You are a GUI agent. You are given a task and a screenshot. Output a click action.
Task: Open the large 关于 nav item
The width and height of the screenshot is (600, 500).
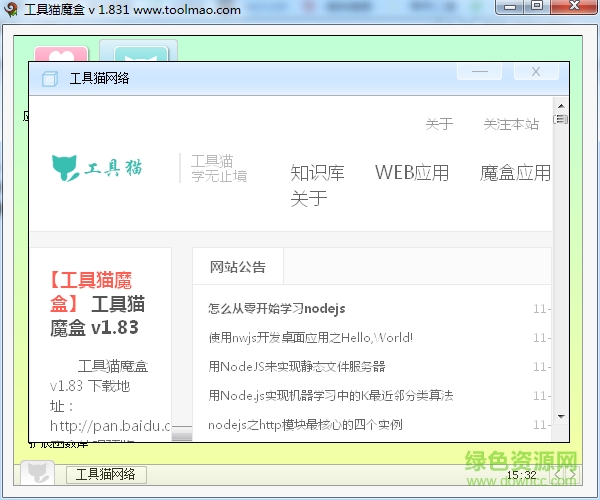[x=308, y=198]
